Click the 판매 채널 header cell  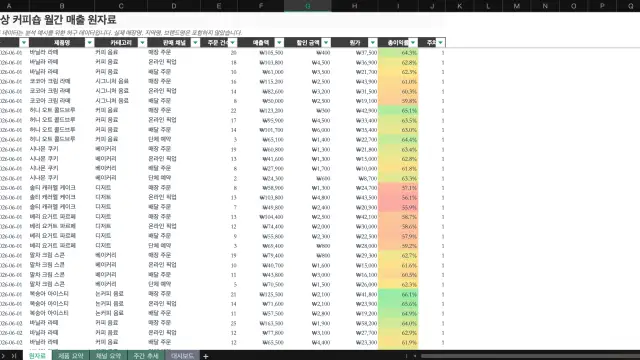[x=174, y=42]
